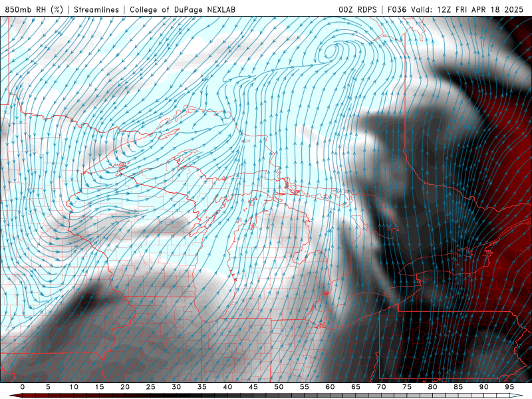
Task: Click the 10 value on the color scale
Action: [x=74, y=387]
